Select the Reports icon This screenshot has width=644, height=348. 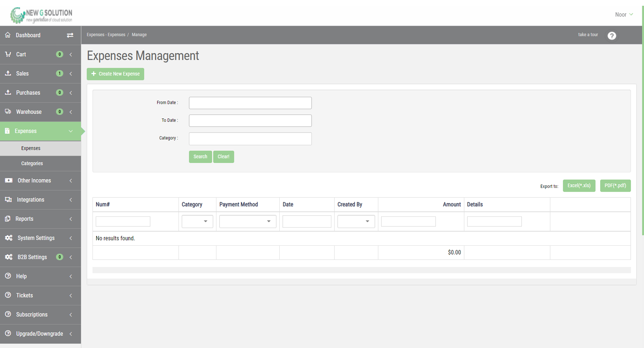[8, 219]
